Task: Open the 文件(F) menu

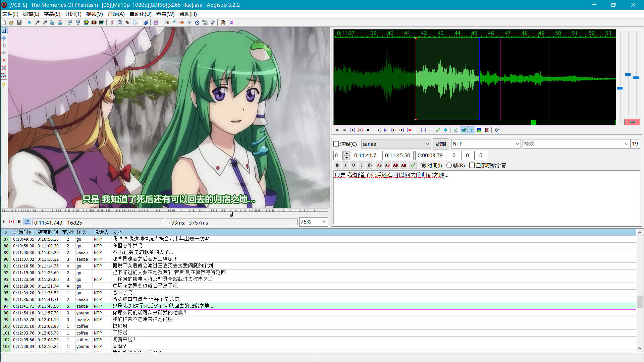Action: coord(10,14)
